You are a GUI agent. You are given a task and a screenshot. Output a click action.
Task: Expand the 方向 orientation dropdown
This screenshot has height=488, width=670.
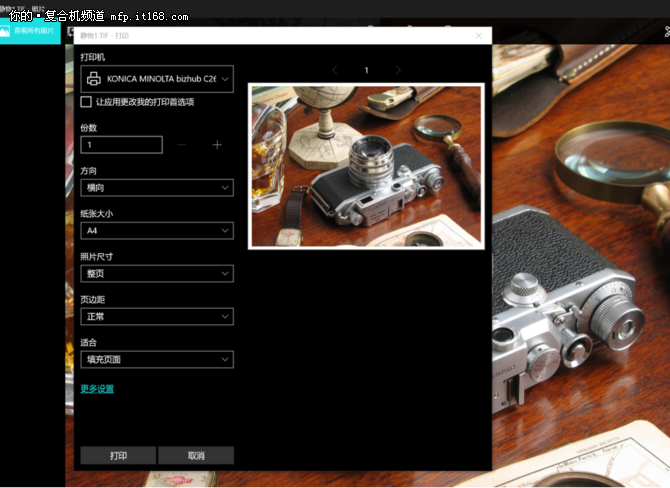click(x=157, y=187)
